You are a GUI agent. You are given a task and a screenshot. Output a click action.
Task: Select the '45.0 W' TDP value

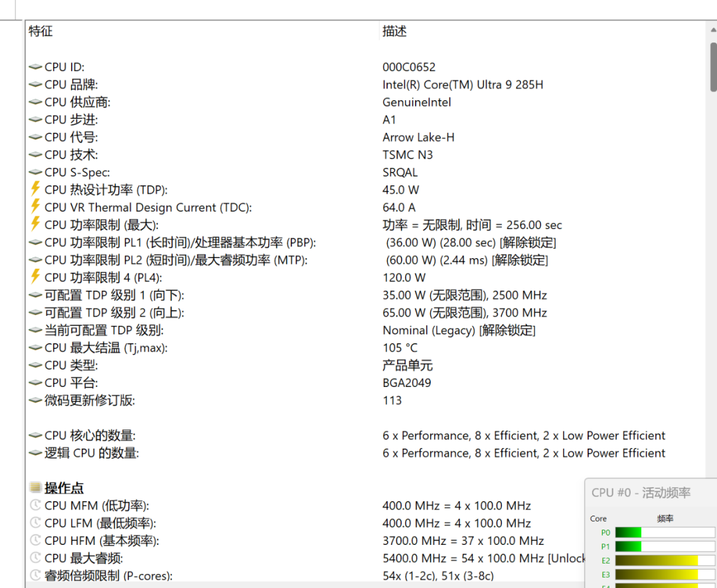pos(400,190)
